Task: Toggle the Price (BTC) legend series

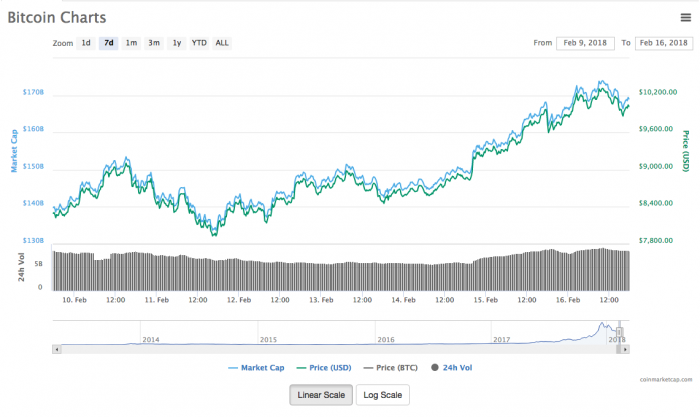Action: [x=391, y=368]
